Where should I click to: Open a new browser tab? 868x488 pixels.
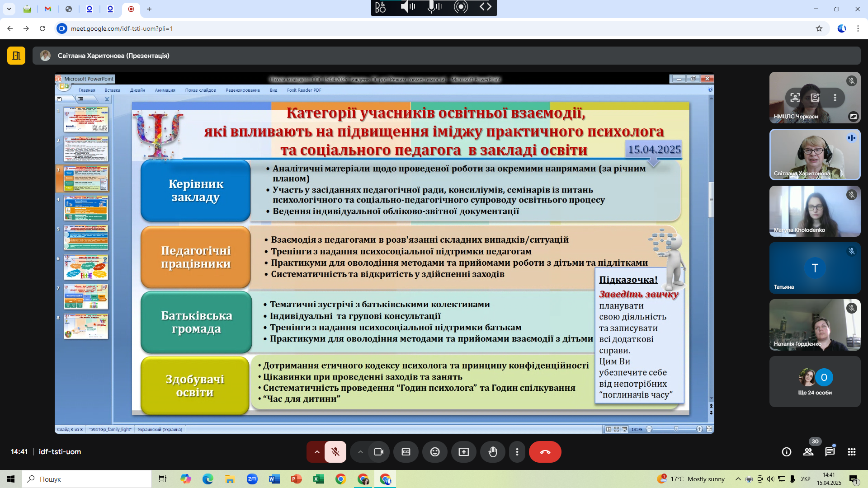(149, 9)
